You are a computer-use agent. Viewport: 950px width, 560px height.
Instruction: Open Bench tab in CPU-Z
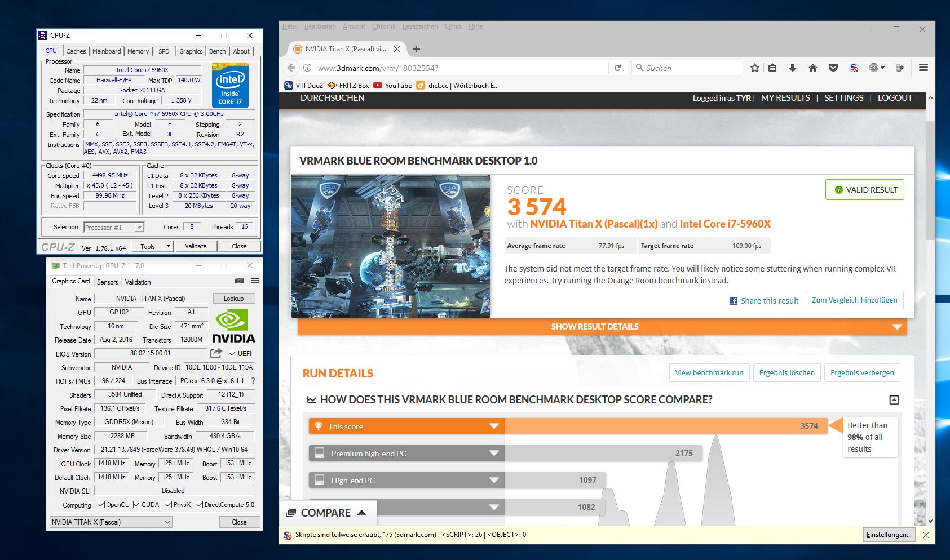click(218, 51)
